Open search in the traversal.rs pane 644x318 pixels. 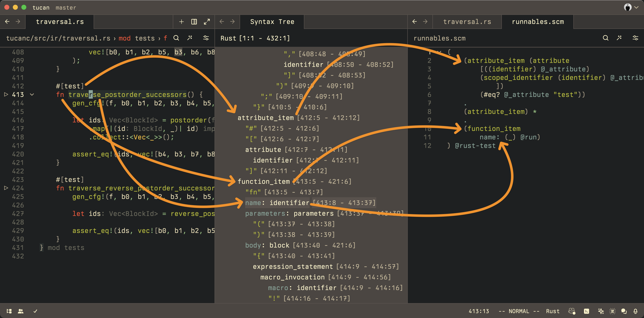tap(176, 38)
